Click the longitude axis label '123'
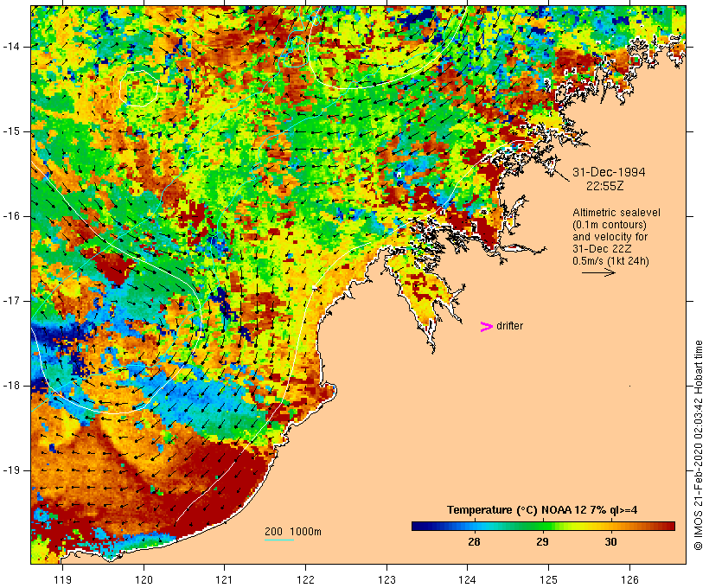The height and width of the screenshot is (588, 709). pyautogui.click(x=386, y=579)
